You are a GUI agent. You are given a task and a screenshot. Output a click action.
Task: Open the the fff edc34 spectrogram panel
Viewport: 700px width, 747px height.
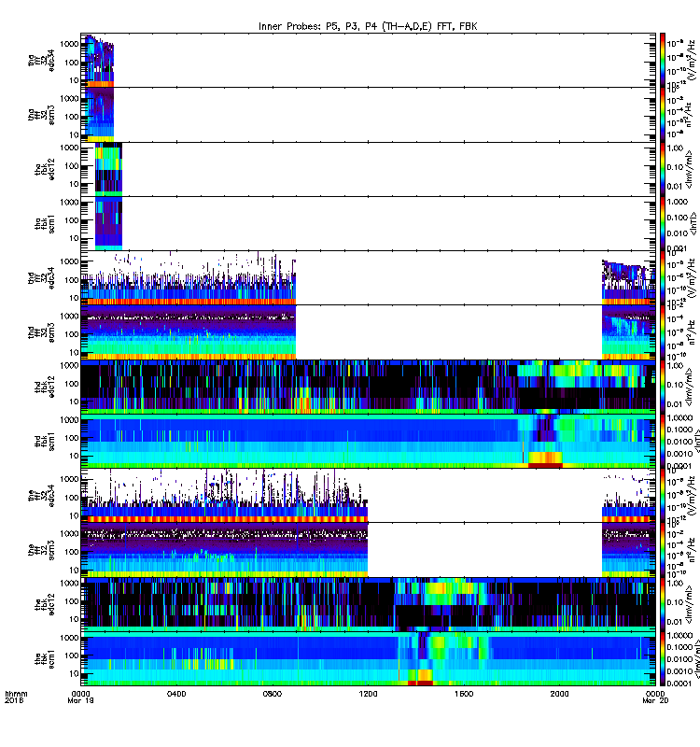[x=368, y=496]
